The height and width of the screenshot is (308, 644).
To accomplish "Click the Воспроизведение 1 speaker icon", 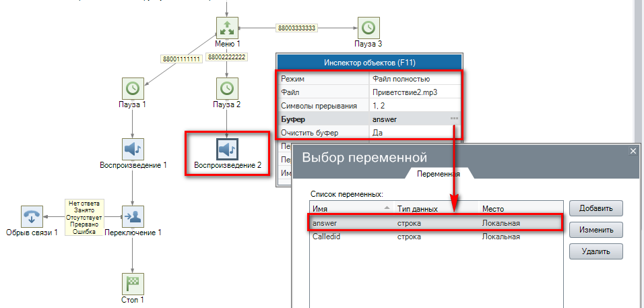I will click(x=133, y=148).
